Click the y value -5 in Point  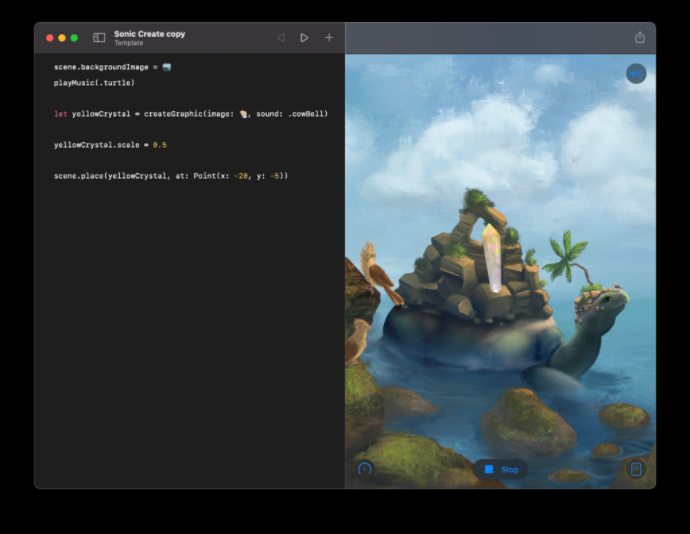click(276, 176)
